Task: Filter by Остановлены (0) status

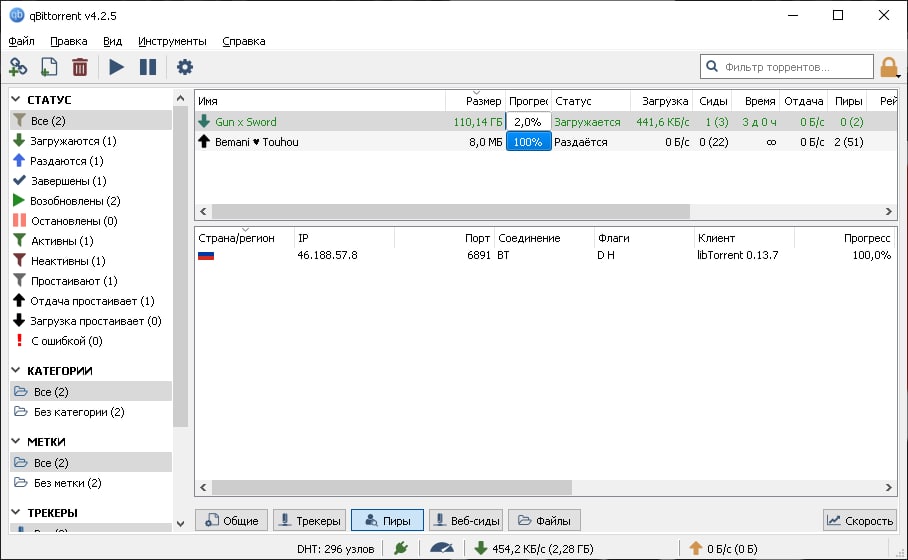Action: click(x=91, y=221)
